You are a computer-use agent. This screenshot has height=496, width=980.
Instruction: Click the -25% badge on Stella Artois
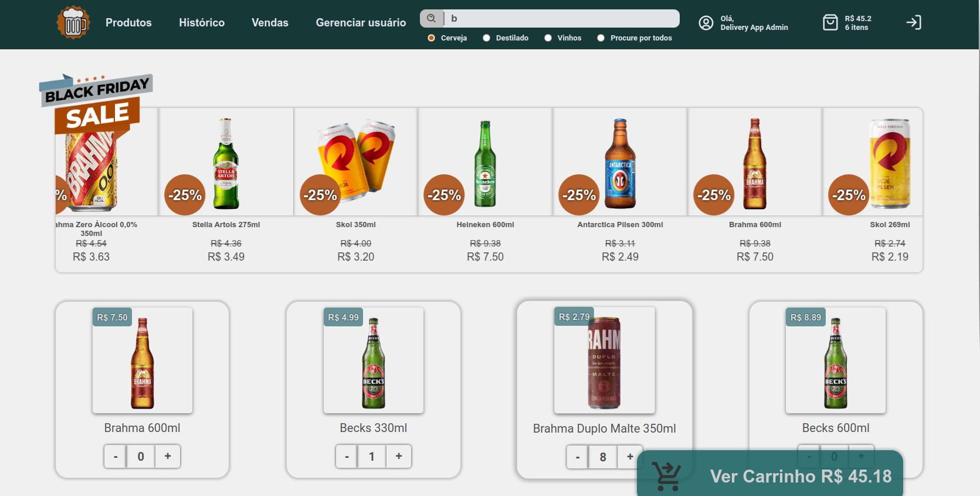coord(185,195)
